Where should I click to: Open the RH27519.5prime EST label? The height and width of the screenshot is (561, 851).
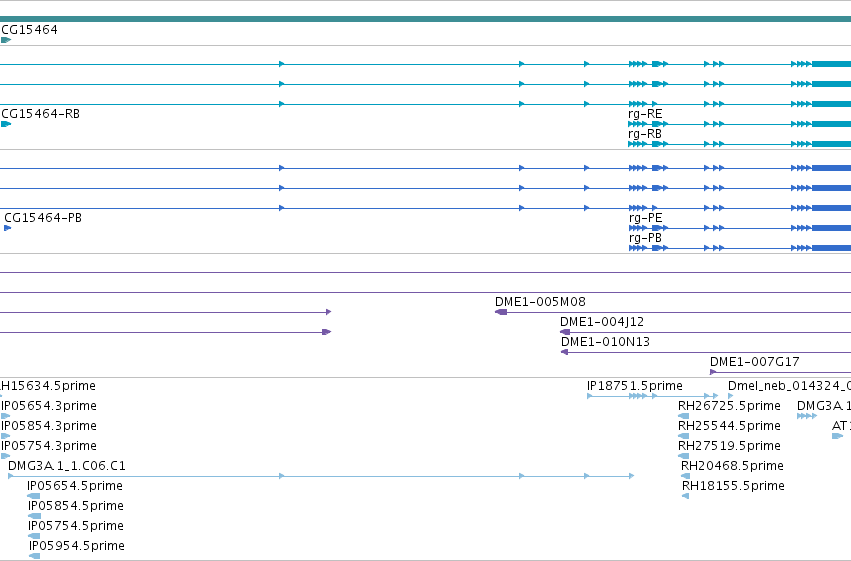pyautogui.click(x=729, y=446)
